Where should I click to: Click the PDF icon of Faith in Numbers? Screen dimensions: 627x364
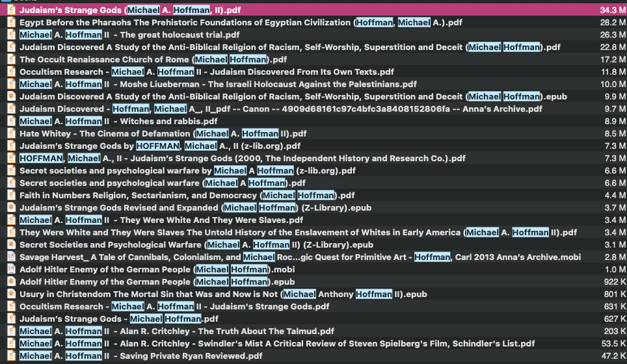12,196
